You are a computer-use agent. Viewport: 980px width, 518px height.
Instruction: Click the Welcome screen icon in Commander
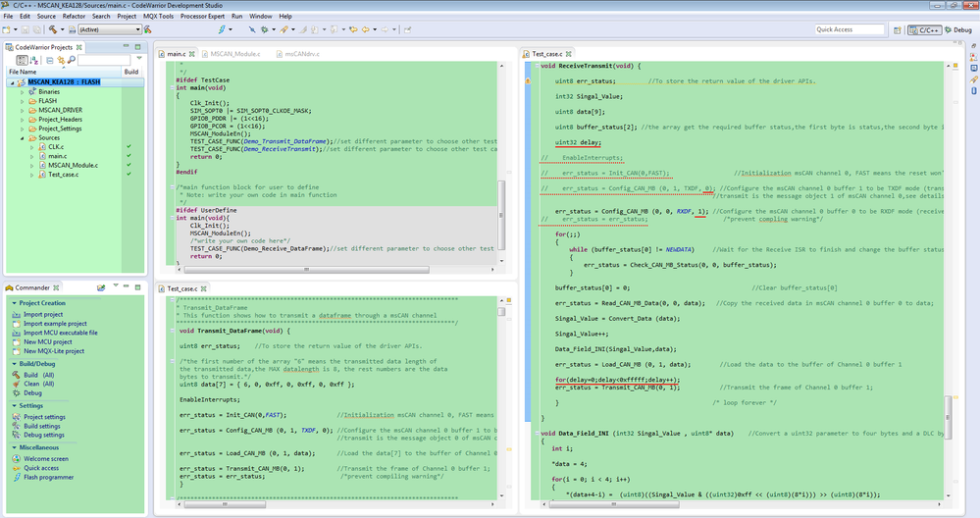[17, 458]
